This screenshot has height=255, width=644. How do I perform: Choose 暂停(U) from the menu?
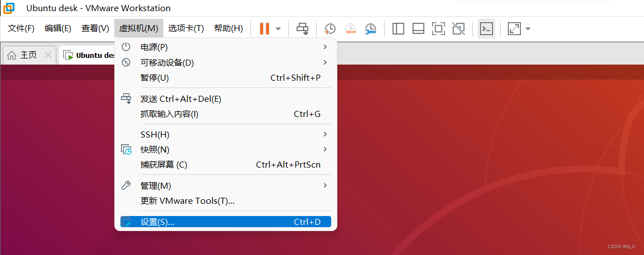pyautogui.click(x=225, y=78)
